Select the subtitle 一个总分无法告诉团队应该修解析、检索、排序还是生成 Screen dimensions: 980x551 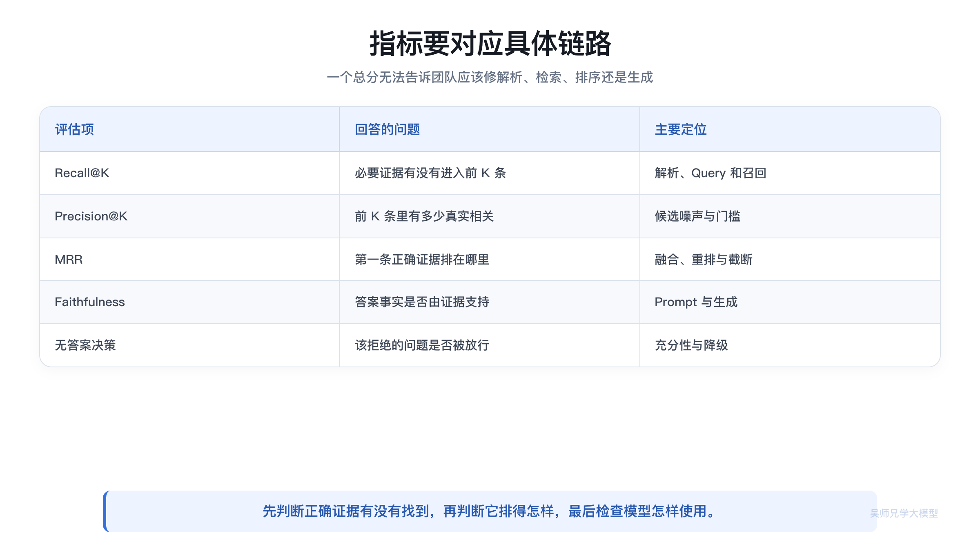pos(490,77)
